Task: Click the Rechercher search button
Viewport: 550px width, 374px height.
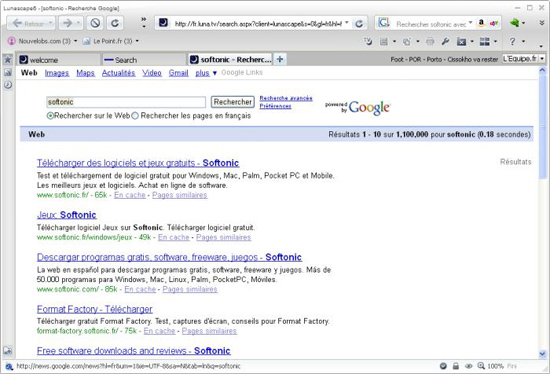Action: click(x=233, y=102)
